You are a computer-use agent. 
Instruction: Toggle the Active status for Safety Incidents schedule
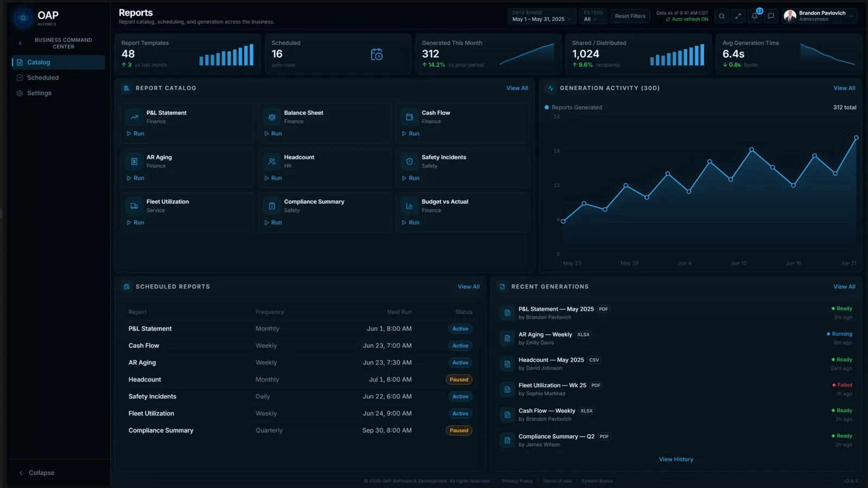[460, 397]
